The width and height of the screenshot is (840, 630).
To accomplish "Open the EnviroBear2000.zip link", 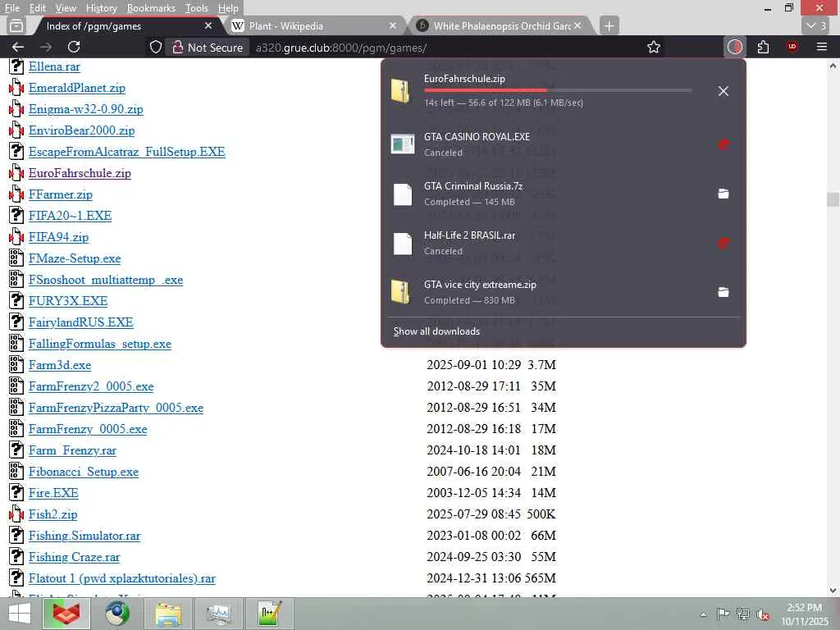I will (x=81, y=130).
